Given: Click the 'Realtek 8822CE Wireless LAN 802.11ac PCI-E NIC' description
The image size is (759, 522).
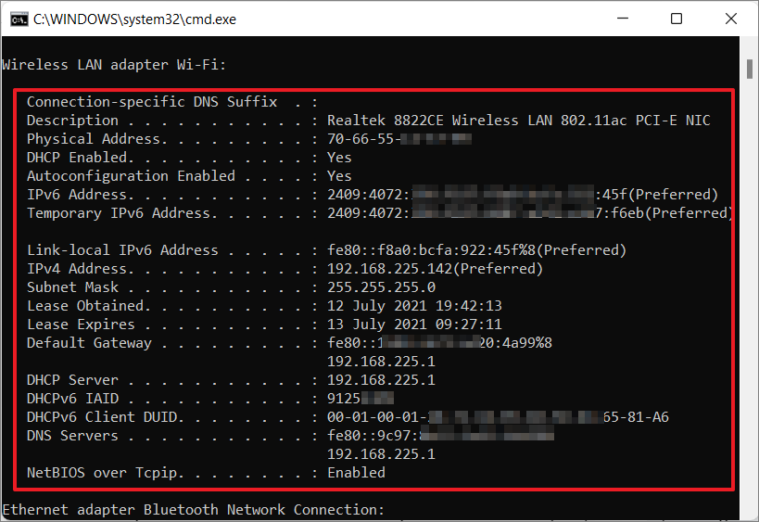Looking at the screenshot, I should pos(519,121).
